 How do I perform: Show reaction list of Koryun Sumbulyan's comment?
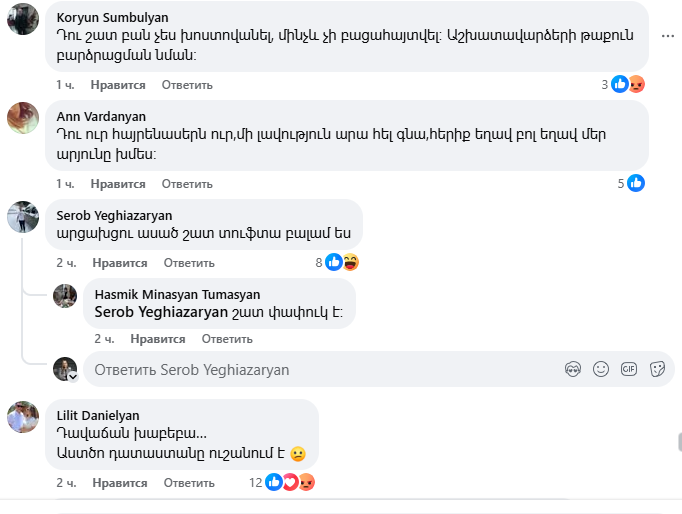[626, 85]
